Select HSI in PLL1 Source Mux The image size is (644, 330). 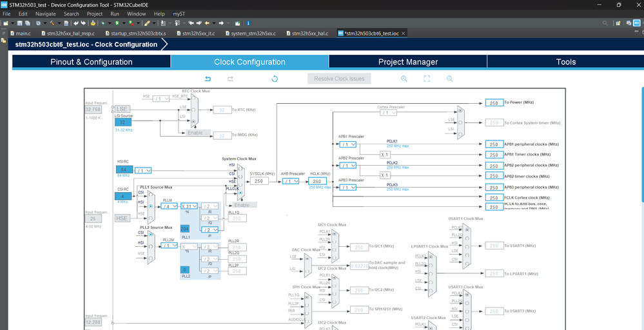[151, 206]
